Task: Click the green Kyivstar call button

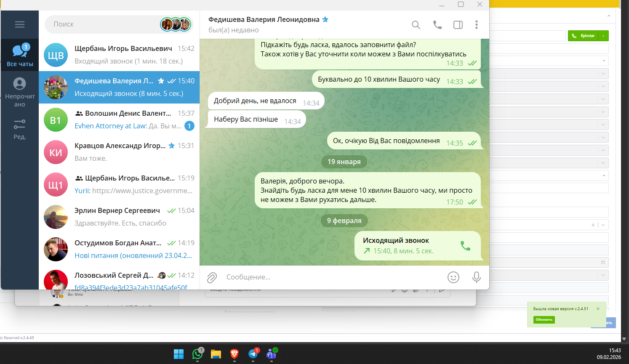Action: click(583, 36)
